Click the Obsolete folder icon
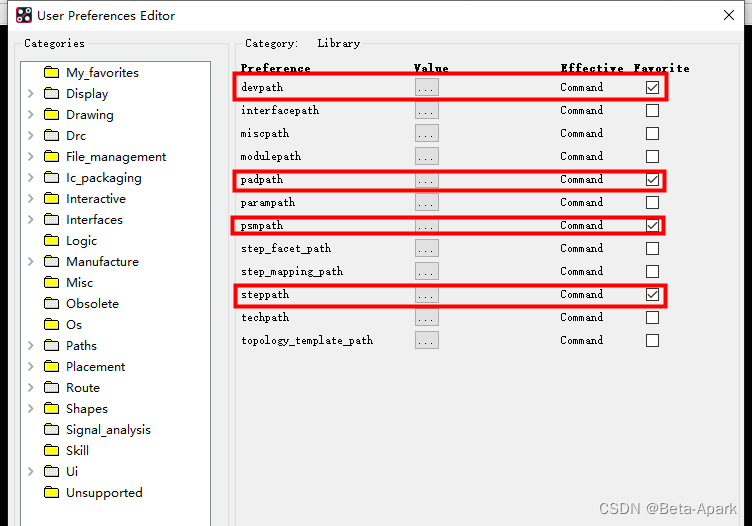Screen dimensions: 752x526 52,304
